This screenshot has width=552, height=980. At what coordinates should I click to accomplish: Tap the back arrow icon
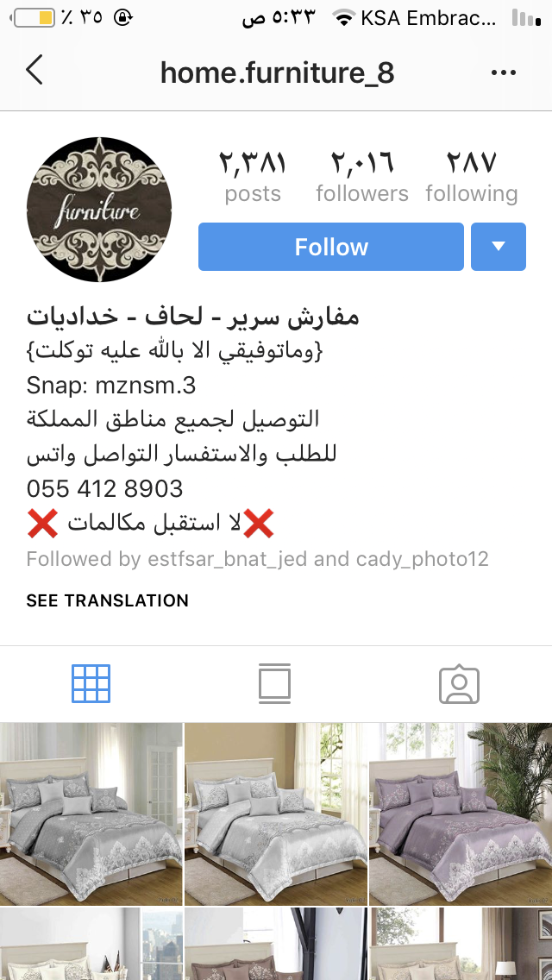[34, 69]
